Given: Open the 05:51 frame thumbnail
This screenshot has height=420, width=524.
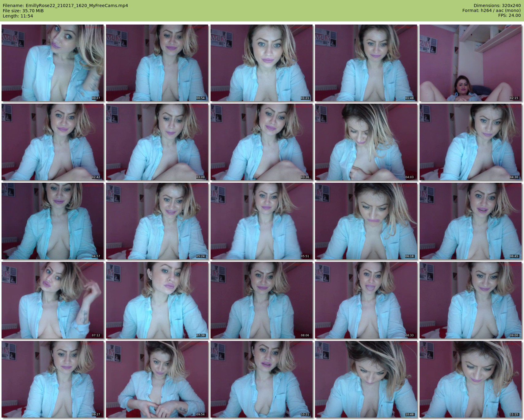Looking at the screenshot, I should 261,221.
